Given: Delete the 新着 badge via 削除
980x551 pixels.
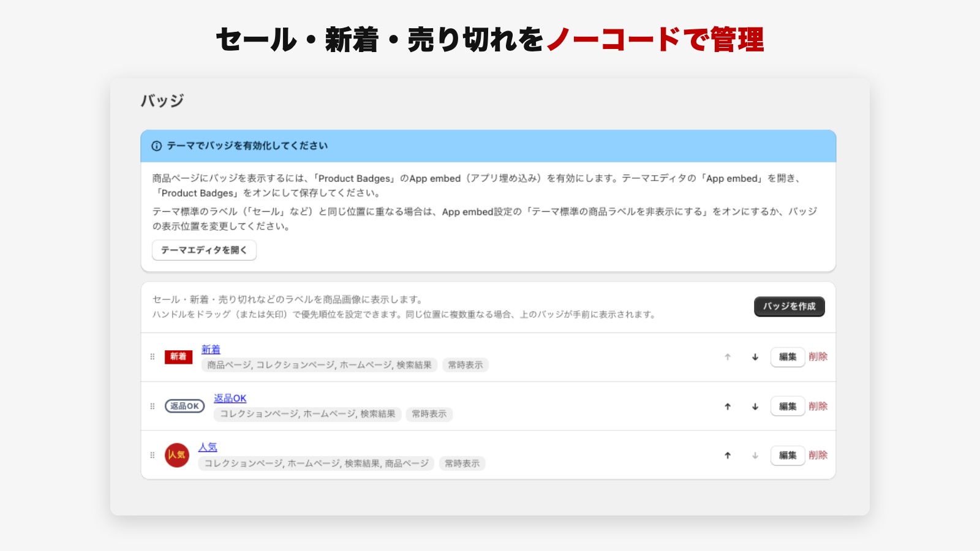Looking at the screenshot, I should (x=818, y=357).
